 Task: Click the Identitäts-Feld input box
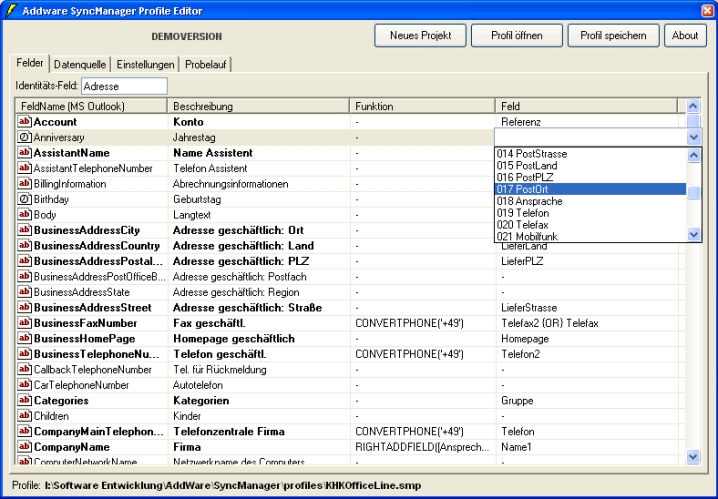(x=124, y=87)
